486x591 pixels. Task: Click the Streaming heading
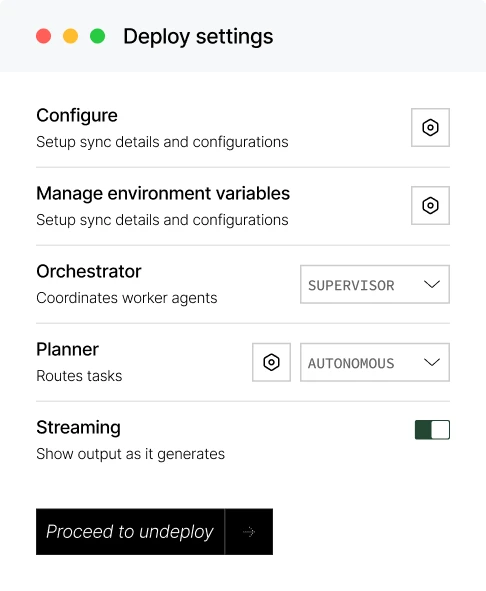[78, 428]
